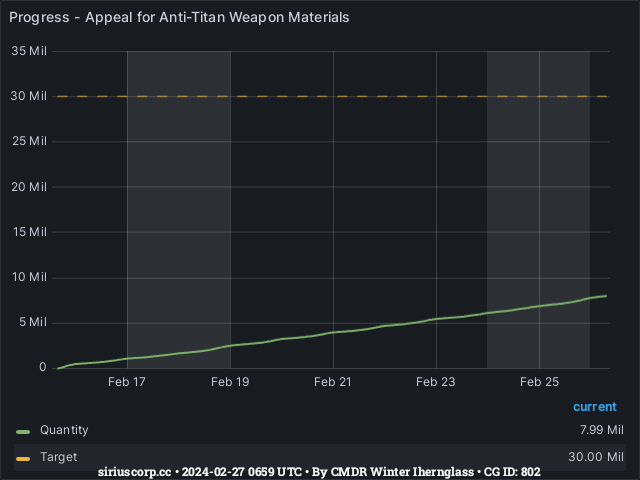The width and height of the screenshot is (640, 480).
Task: Click the 'Feb 19' x-axis label
Action: 230,382
